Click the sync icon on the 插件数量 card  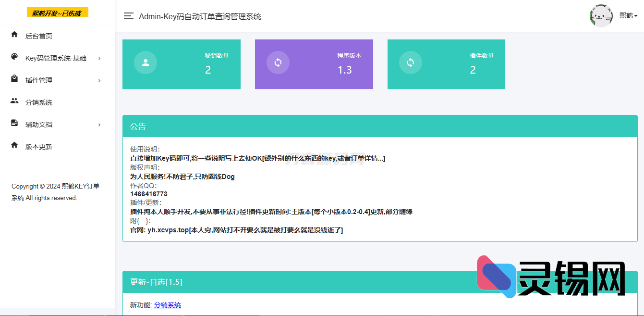coord(410,63)
